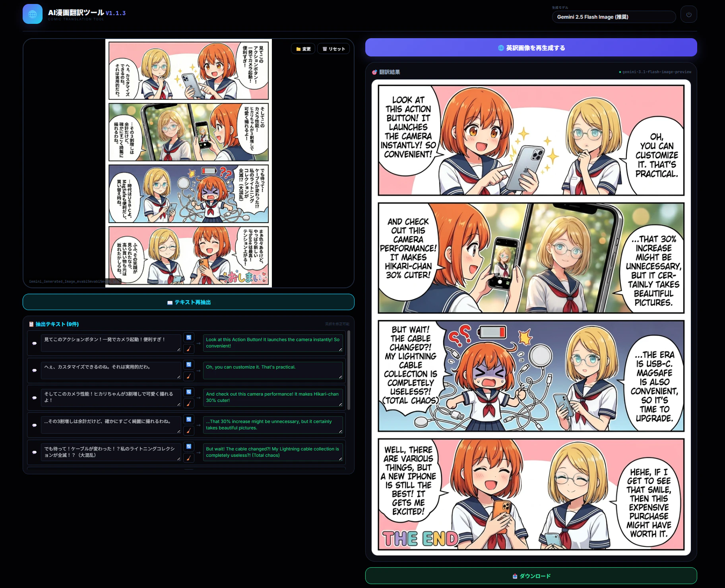The image size is (725, 588).
Task: Click broom icon for 'That 30% increase' row
Action: pyautogui.click(x=189, y=431)
